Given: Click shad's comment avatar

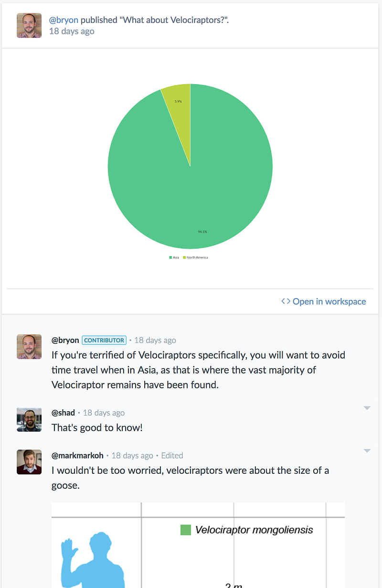Looking at the screenshot, I should (29, 419).
